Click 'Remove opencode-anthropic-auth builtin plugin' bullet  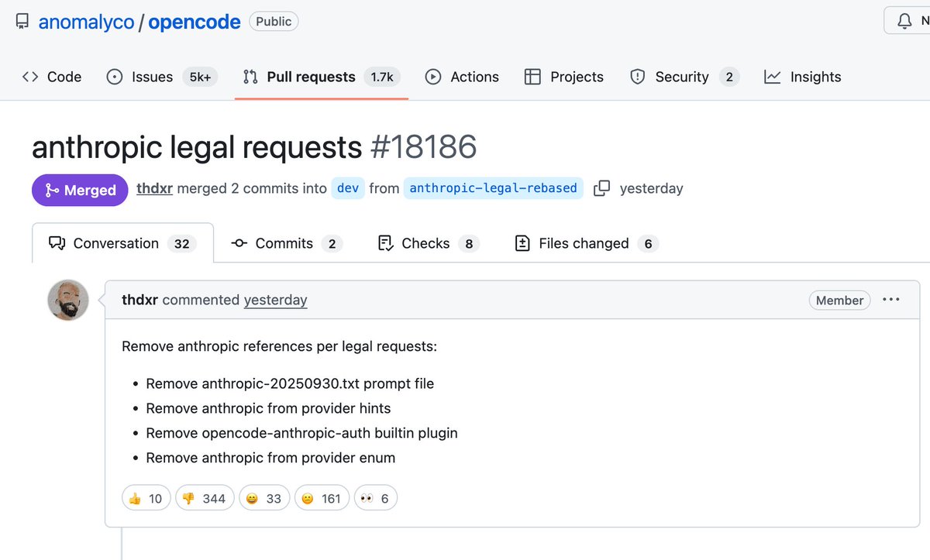[x=301, y=433]
